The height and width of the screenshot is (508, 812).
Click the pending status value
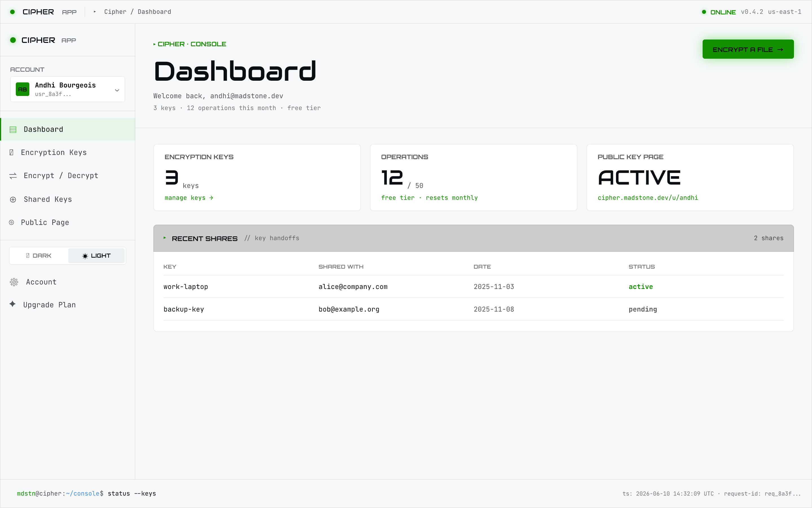coord(643,309)
